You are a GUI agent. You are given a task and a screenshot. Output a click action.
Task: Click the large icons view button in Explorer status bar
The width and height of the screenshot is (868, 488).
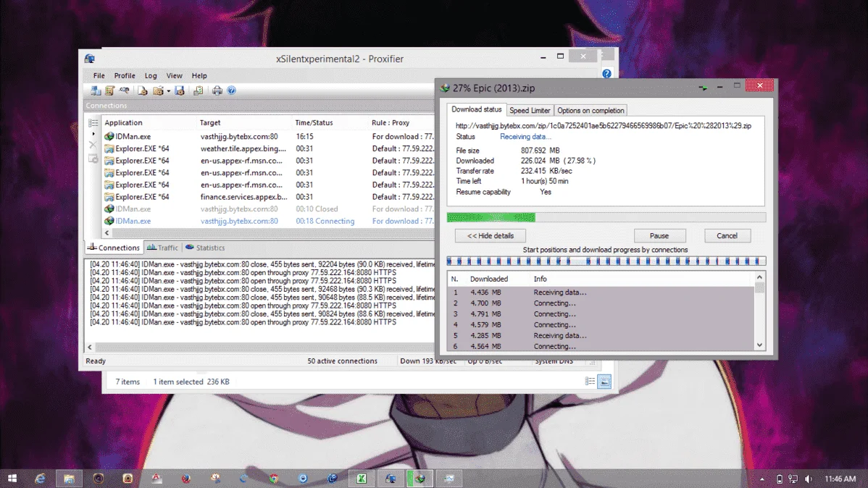click(x=604, y=382)
